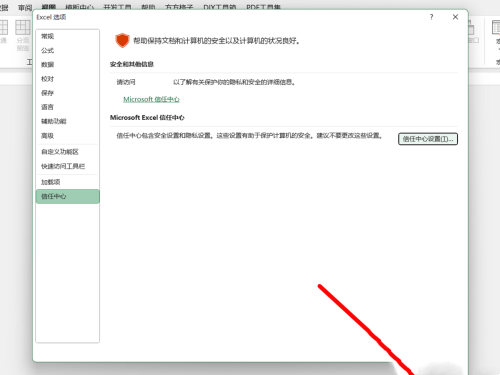Select the 保存 options category

pos(68,93)
